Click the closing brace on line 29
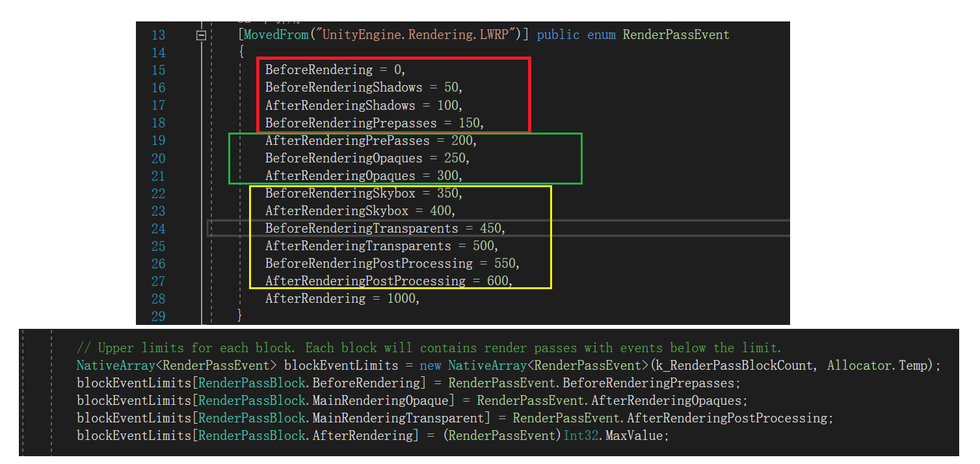The width and height of the screenshot is (980, 464). click(x=240, y=316)
